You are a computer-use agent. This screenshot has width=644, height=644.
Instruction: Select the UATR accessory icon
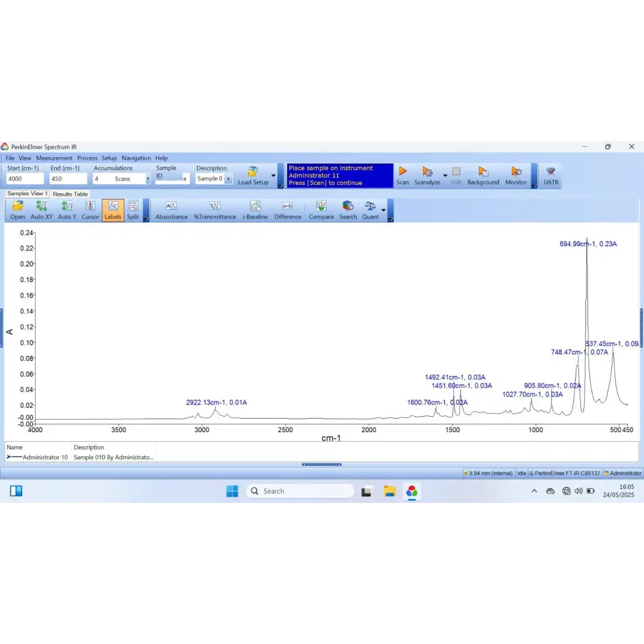[551, 176]
